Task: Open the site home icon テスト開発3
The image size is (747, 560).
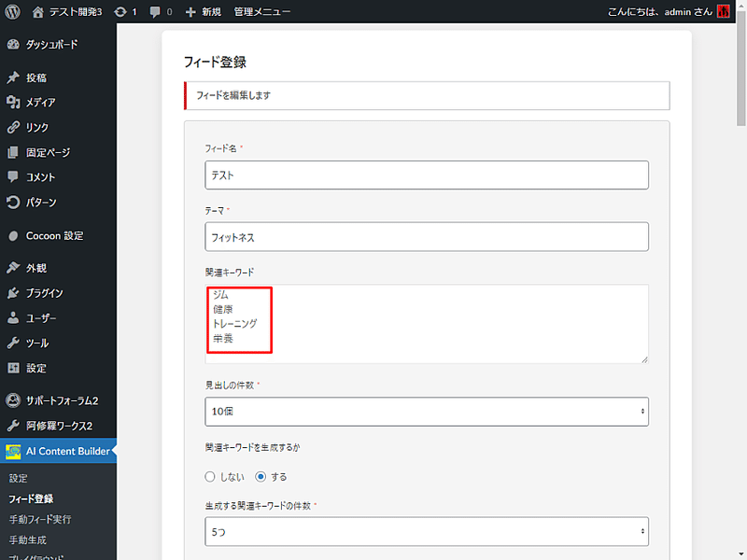Action: (38, 12)
